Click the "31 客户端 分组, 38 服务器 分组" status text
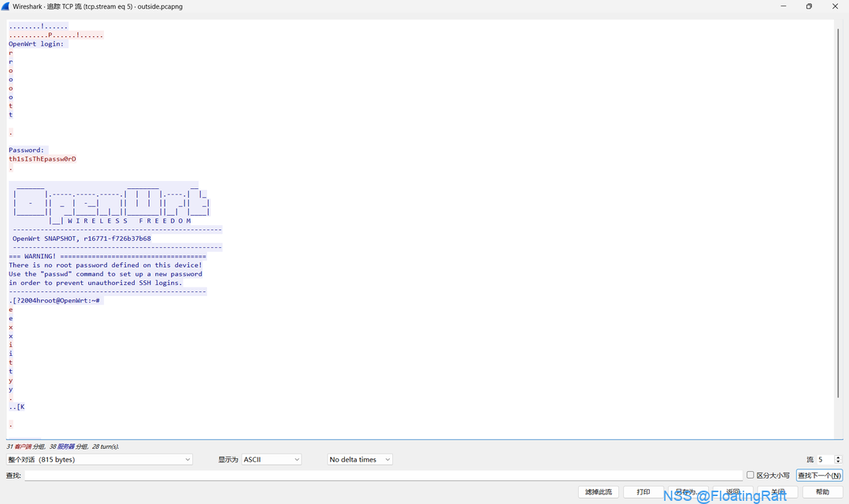849x504 pixels. click(x=62, y=447)
